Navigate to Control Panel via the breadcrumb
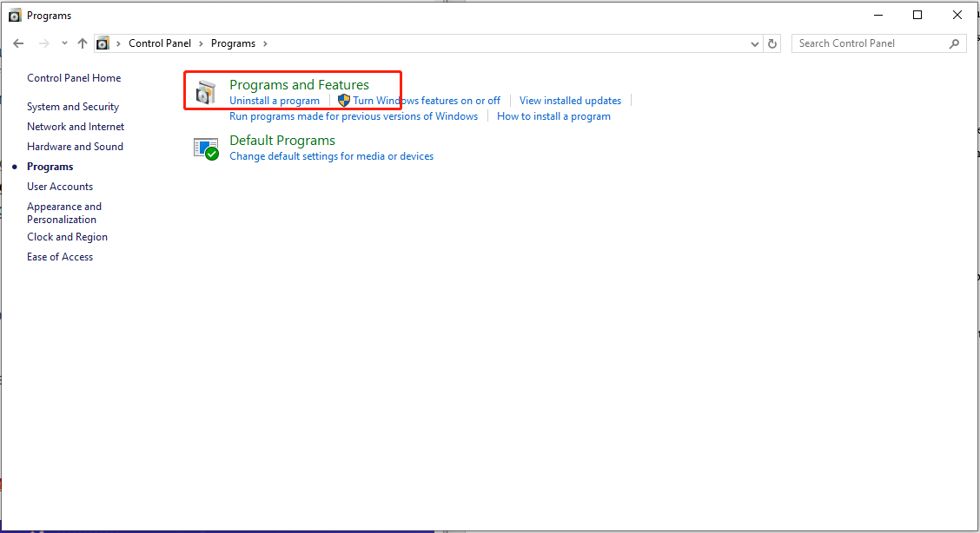The width and height of the screenshot is (980, 533). (x=160, y=43)
